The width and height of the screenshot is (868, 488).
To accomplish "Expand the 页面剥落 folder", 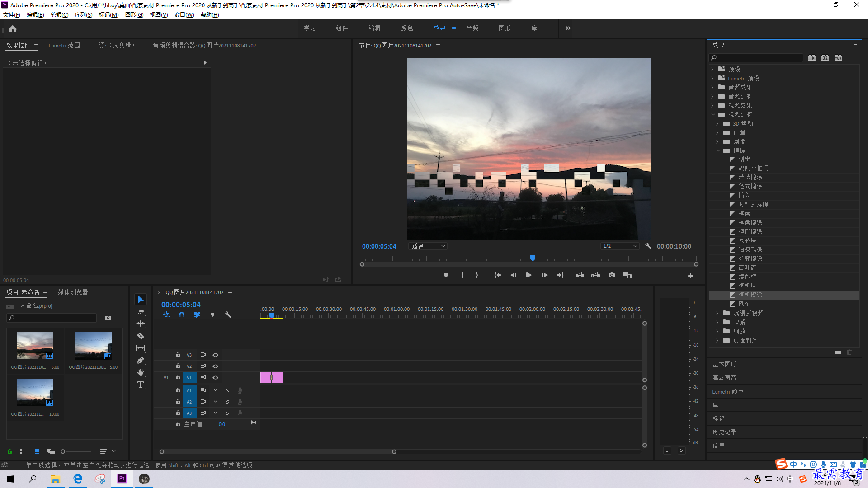I will click(x=717, y=340).
